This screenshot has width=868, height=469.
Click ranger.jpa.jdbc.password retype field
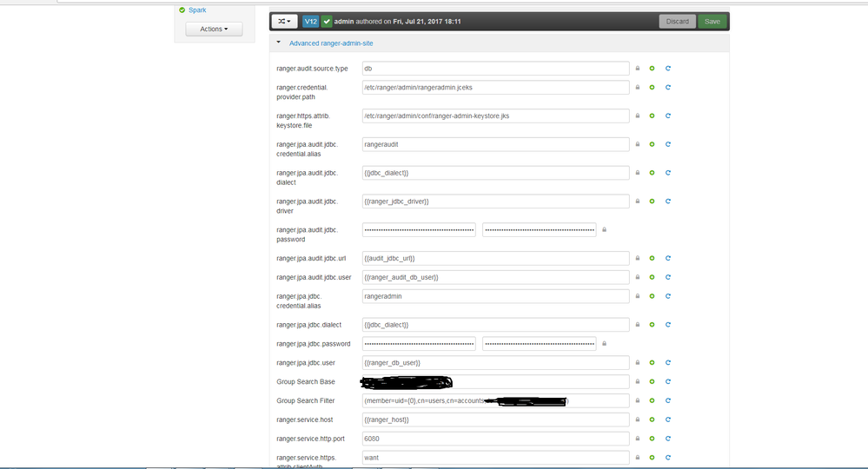point(540,343)
